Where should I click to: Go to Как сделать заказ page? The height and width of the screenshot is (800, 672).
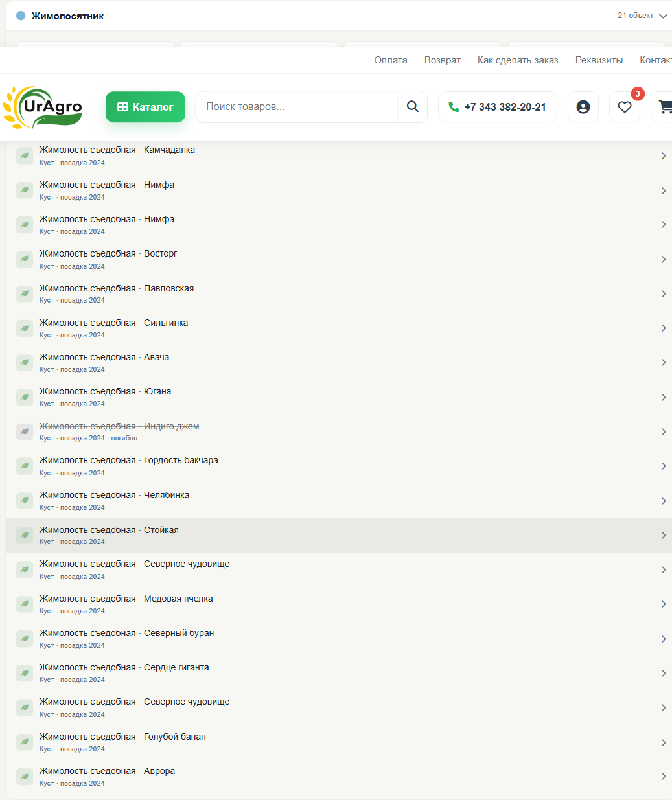click(x=518, y=60)
